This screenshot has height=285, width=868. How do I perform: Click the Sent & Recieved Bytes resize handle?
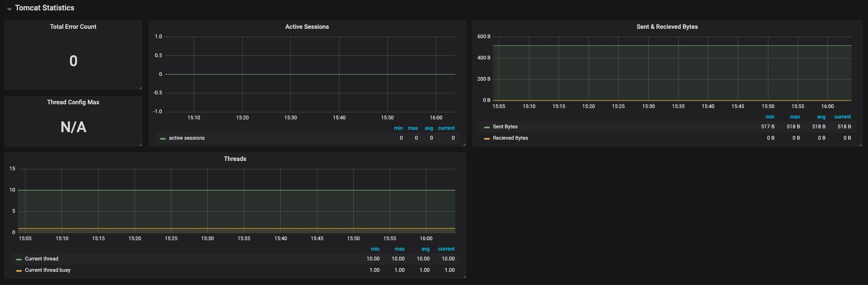860,144
